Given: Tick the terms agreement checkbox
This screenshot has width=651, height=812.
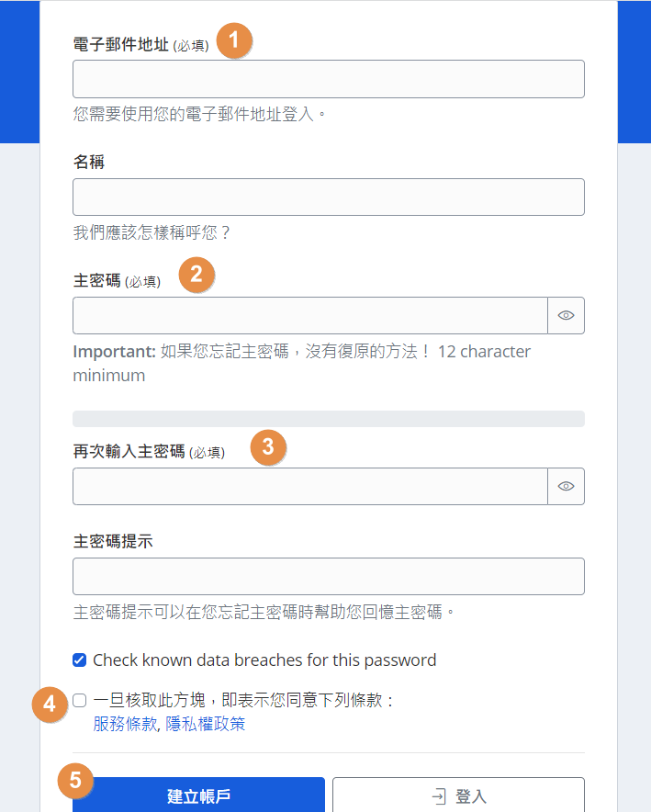Looking at the screenshot, I should point(80,700).
